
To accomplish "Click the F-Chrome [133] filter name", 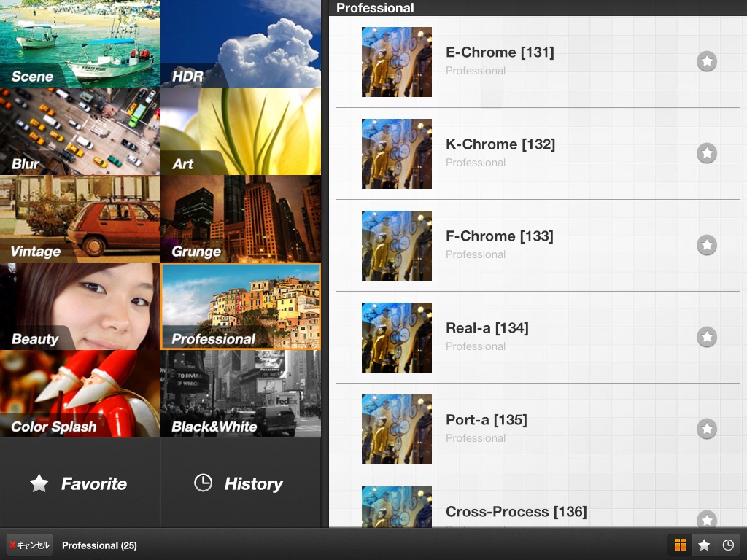I will 499,236.
